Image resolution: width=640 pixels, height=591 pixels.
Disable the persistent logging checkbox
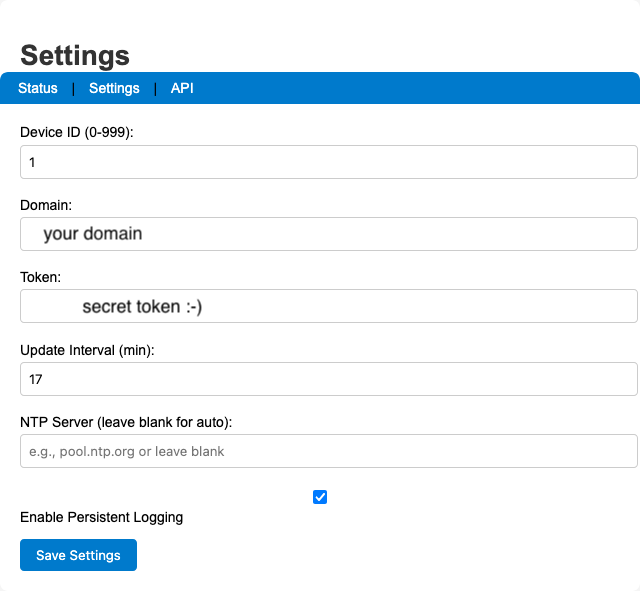(x=320, y=497)
